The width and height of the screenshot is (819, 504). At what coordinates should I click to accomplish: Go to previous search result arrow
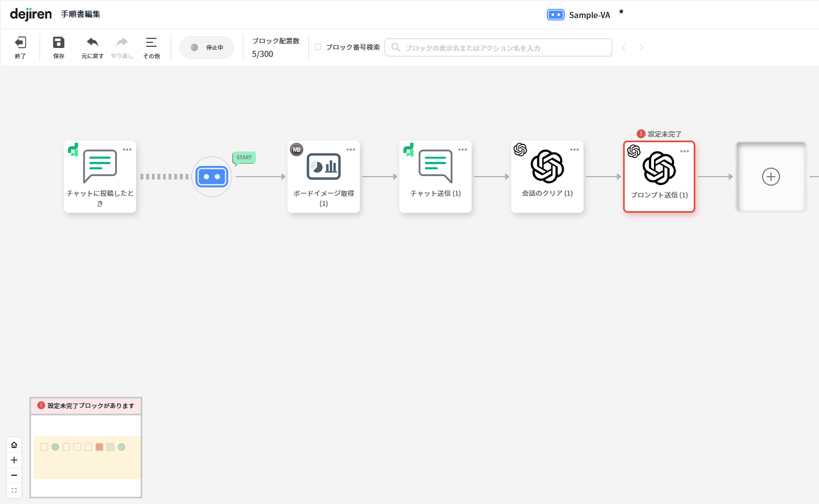pyautogui.click(x=624, y=47)
